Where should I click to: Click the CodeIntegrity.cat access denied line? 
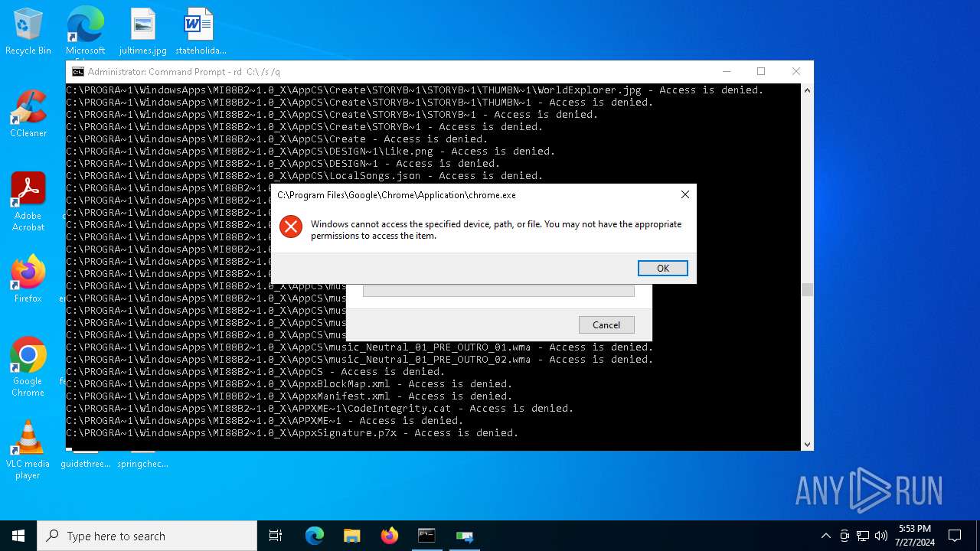pos(320,409)
